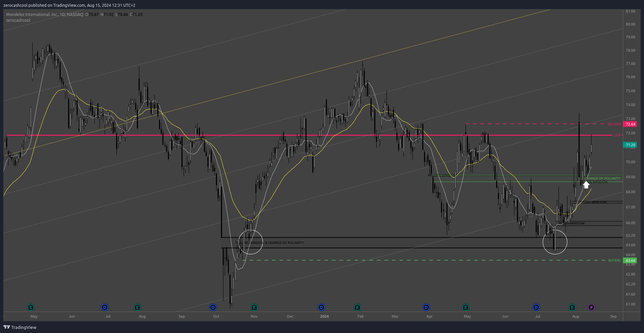The image size is (644, 333).
Task: Click the 81.00 price axis label
Action: pyautogui.click(x=630, y=11)
